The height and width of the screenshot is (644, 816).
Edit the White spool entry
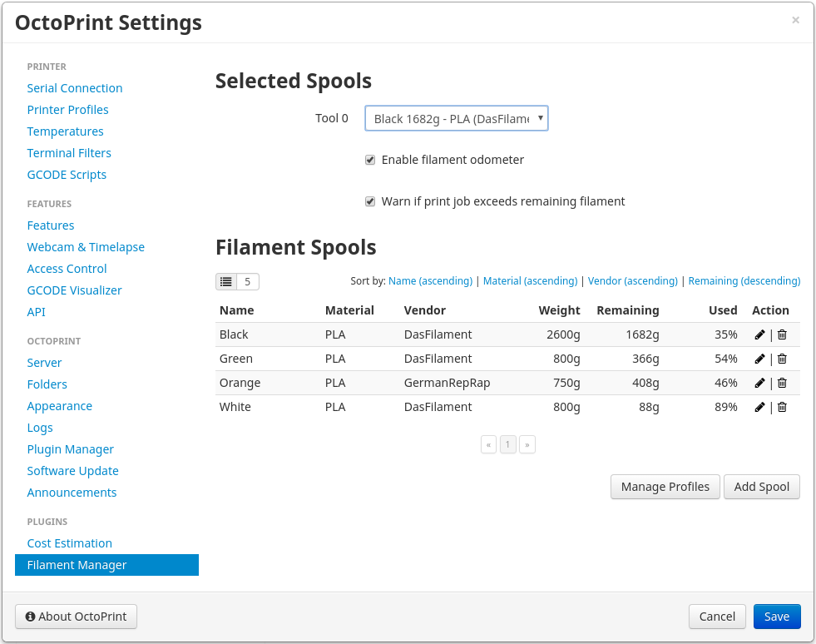(759, 407)
